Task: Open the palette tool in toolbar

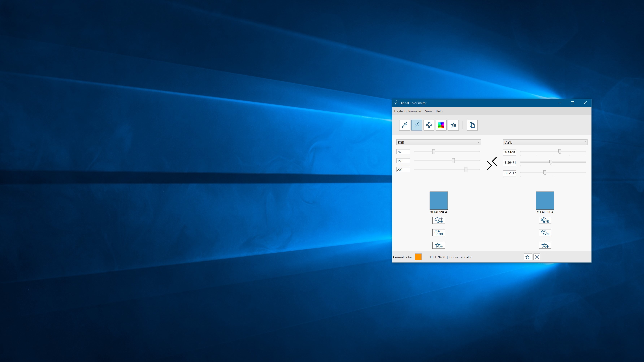Action: pos(429,125)
